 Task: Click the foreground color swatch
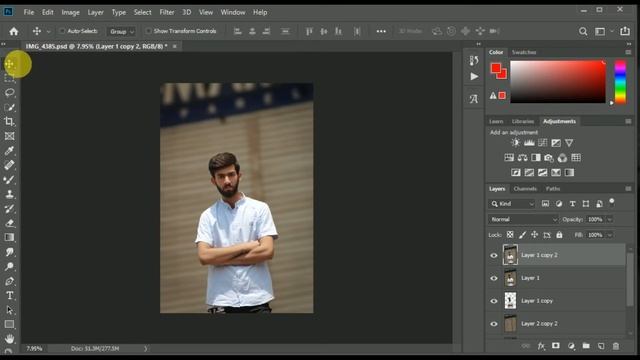(x=496, y=68)
